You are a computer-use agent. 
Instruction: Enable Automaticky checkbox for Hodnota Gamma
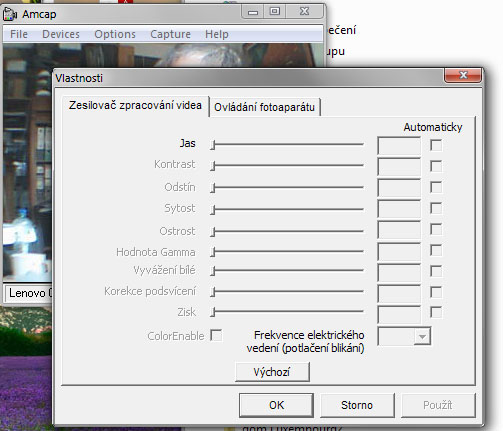(x=436, y=250)
